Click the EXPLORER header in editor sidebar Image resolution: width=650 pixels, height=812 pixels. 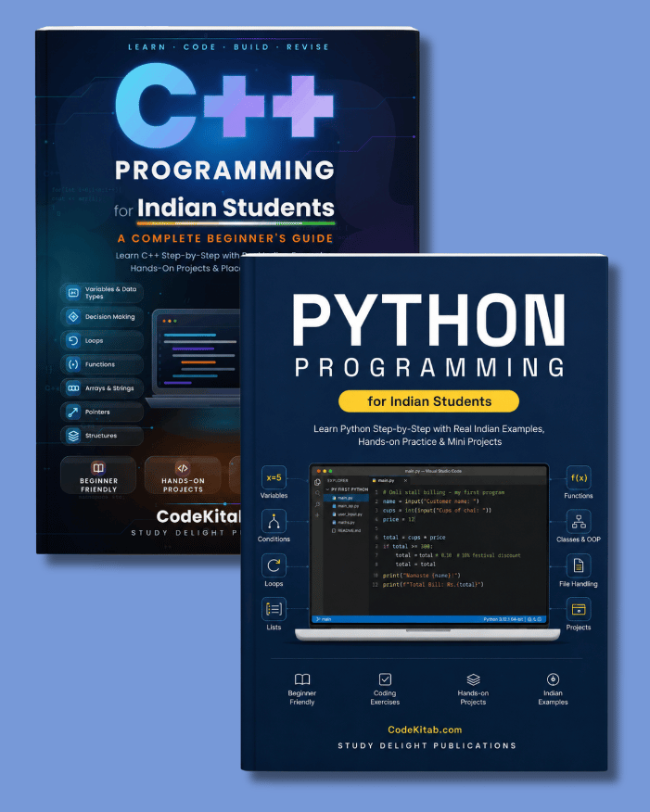[338, 480]
